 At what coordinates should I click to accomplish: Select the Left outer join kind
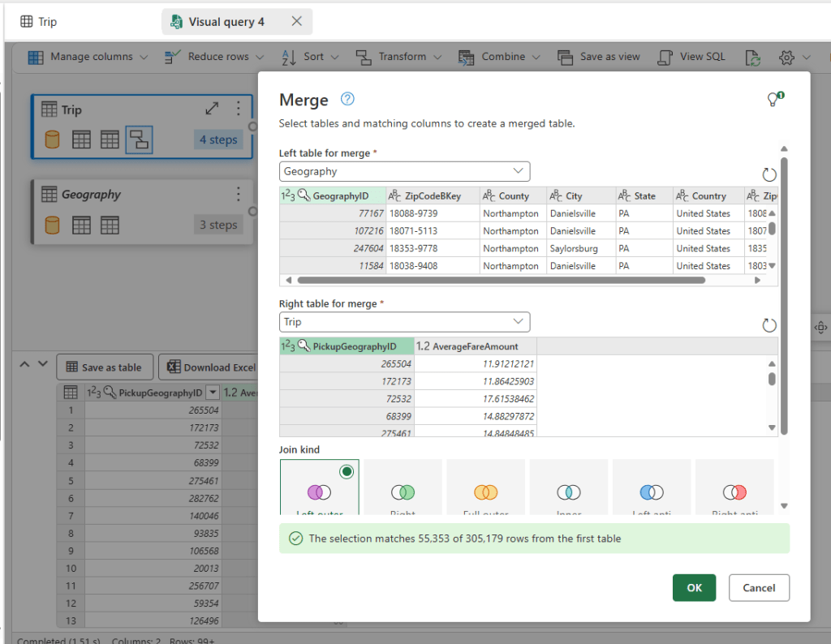[x=321, y=488]
